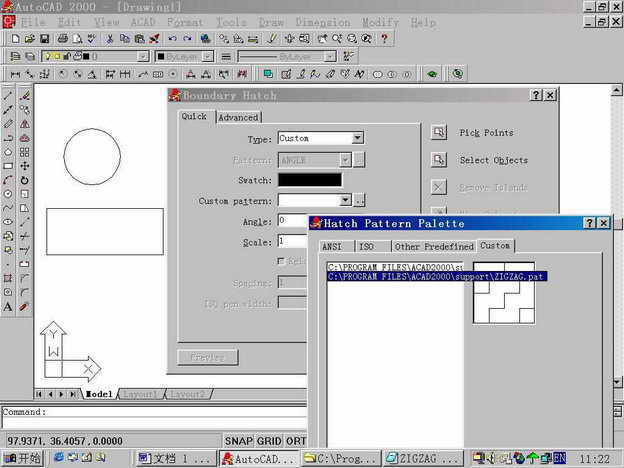Toggle SNAP mode in status bar
Image resolution: width=624 pixels, height=468 pixels.
238,440
